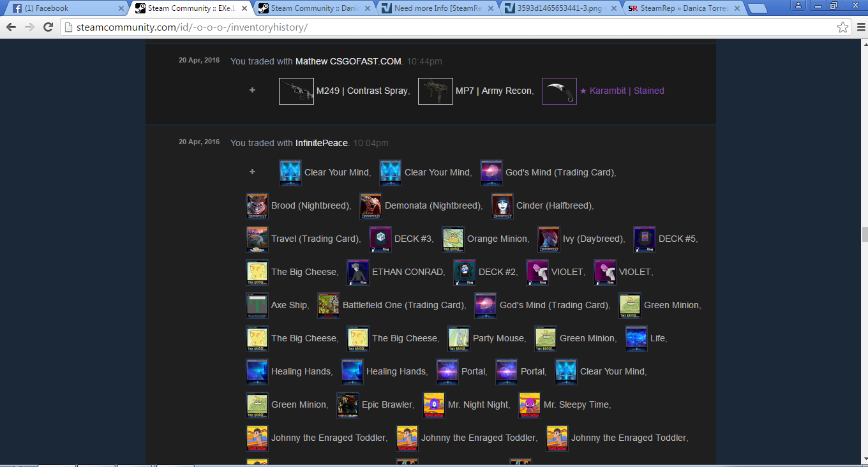Click the address bar URL field
Viewport: 868px width, 467px height.
[x=447, y=27]
